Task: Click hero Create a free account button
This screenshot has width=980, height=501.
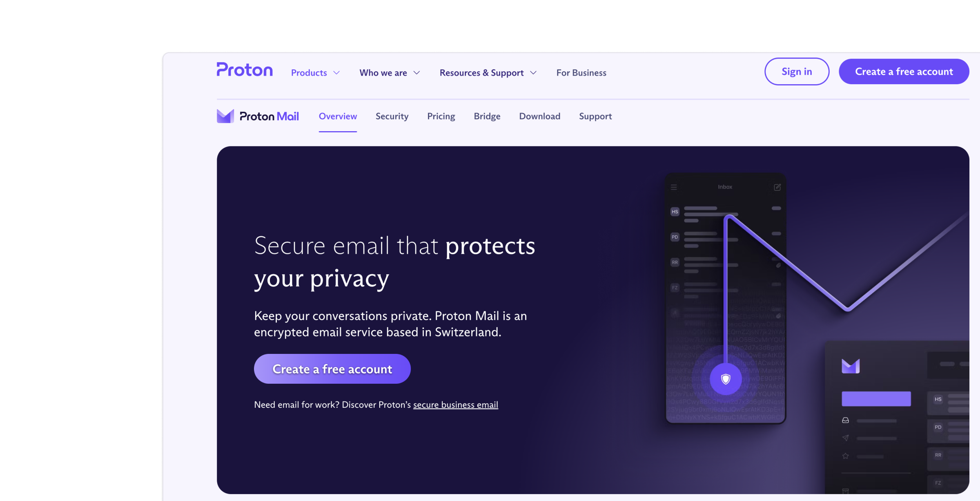Action: click(332, 369)
